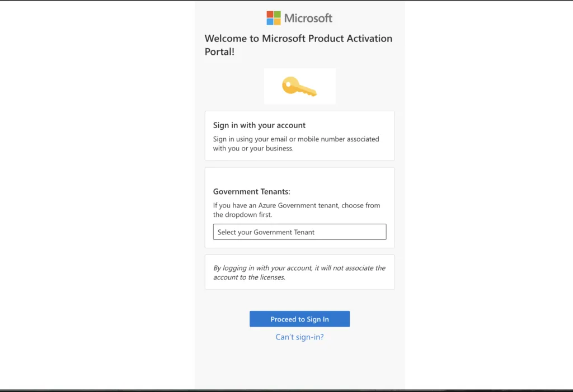Open the Select your Government Tenant dropdown
Screen dimensions: 573x392
click(x=299, y=232)
